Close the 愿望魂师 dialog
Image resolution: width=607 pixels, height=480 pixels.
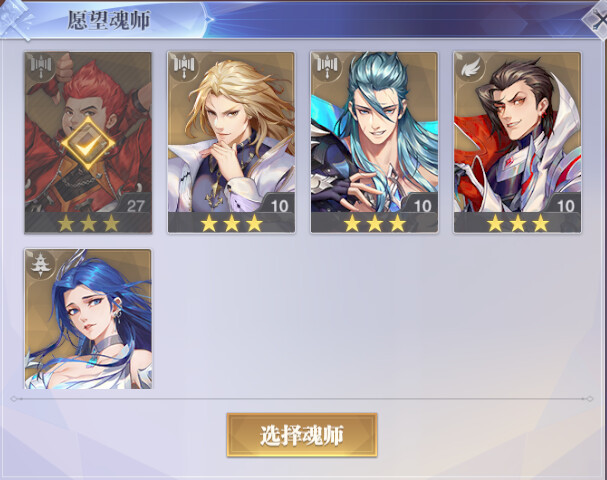tap(598, 20)
